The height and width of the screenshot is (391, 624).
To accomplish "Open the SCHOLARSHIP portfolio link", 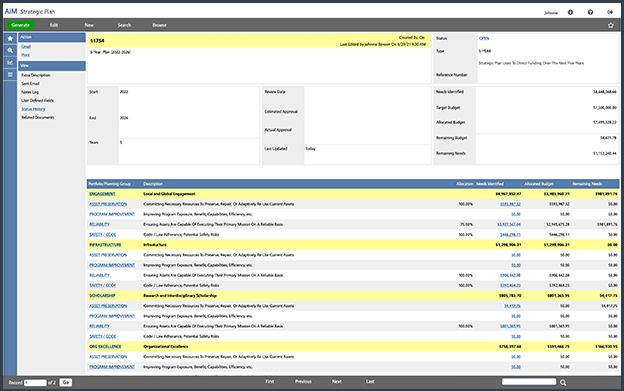I will pos(102,296).
